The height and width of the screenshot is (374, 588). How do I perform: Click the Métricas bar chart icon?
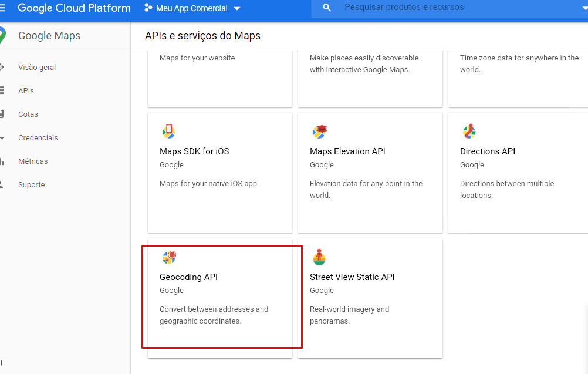point(2,161)
